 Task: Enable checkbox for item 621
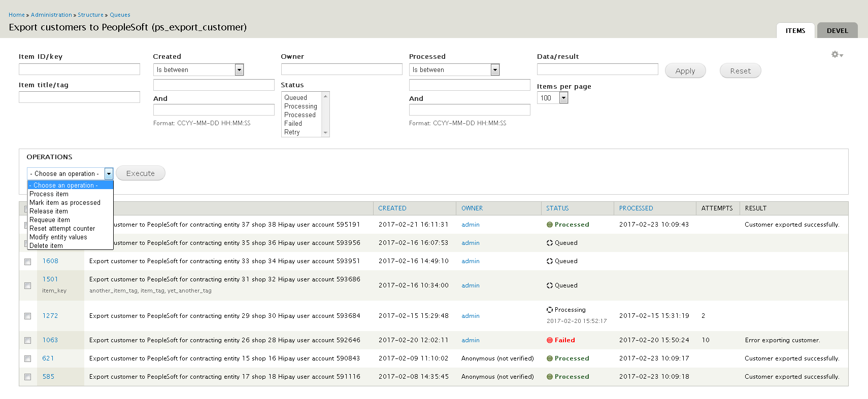27,359
